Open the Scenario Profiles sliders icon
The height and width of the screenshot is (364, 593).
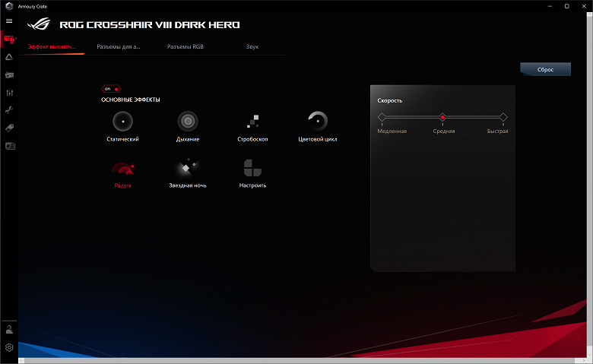[9, 93]
